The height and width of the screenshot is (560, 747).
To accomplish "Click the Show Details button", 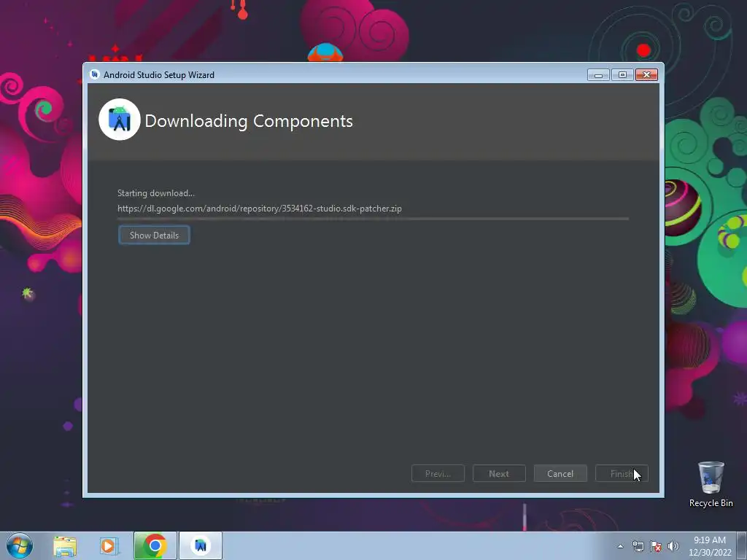I will point(154,236).
